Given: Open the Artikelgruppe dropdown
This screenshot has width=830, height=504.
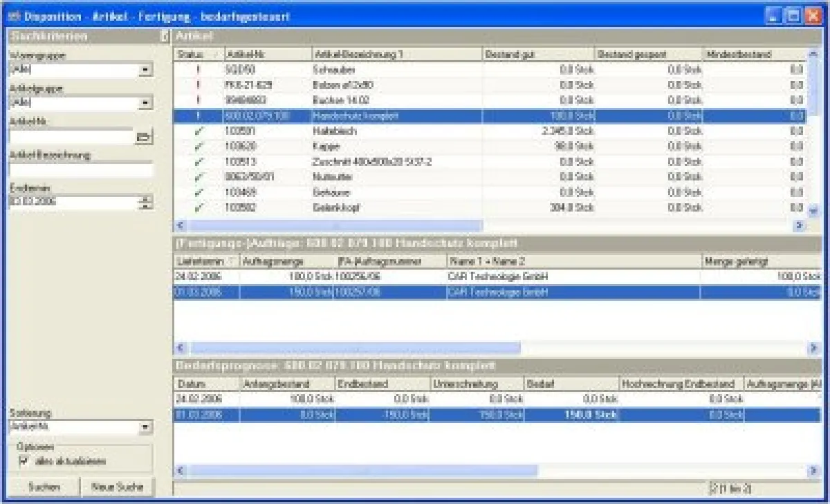Looking at the screenshot, I should (x=147, y=103).
